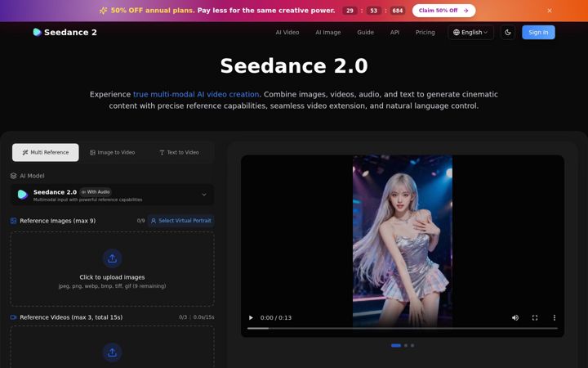The image size is (588, 368).
Task: Select the second carousel dot
Action: point(406,345)
